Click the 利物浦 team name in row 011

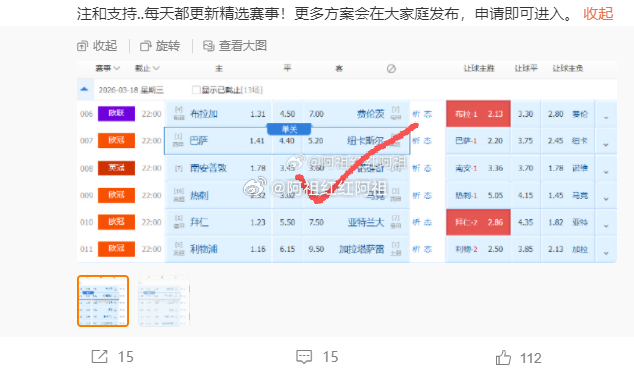[204, 249]
